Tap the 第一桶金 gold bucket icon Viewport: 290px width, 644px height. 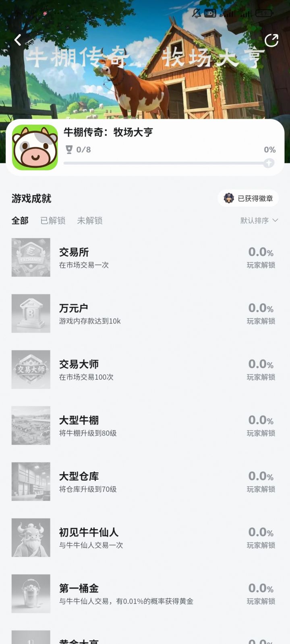31,593
